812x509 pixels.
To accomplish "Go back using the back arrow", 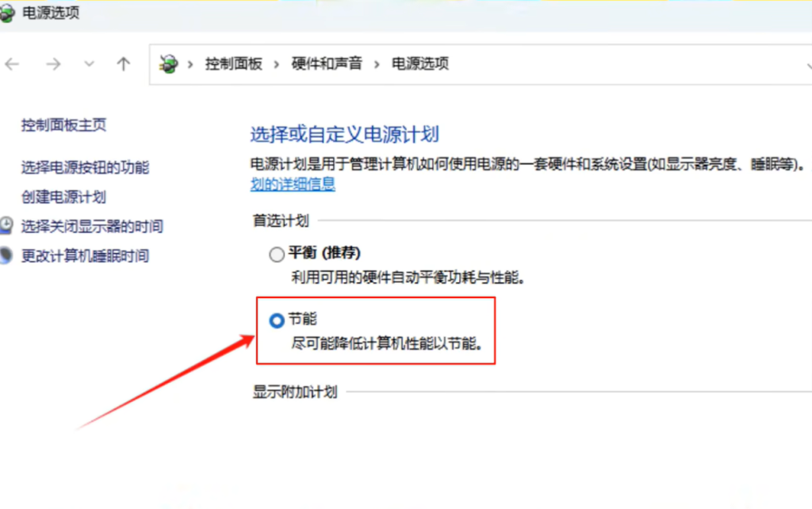I will point(12,64).
